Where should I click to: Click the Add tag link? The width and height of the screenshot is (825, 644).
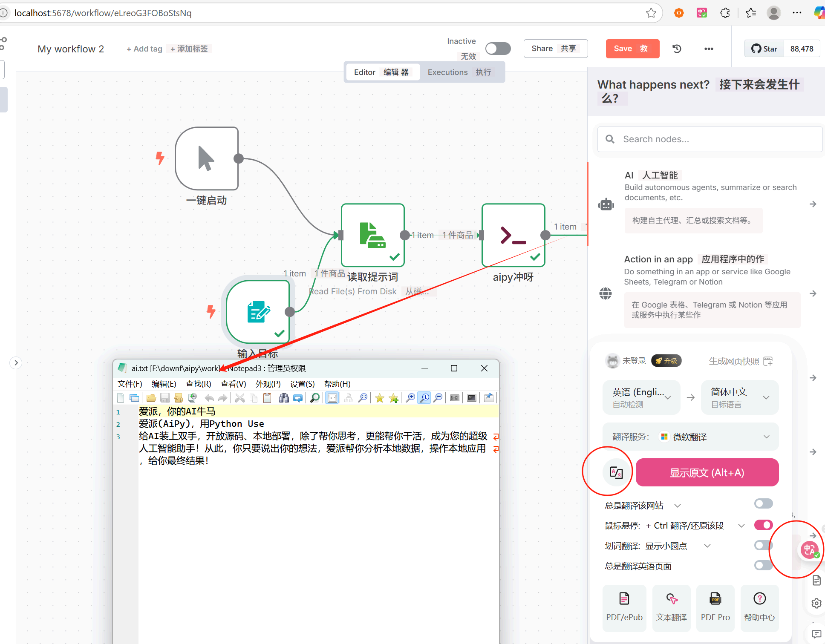click(144, 49)
